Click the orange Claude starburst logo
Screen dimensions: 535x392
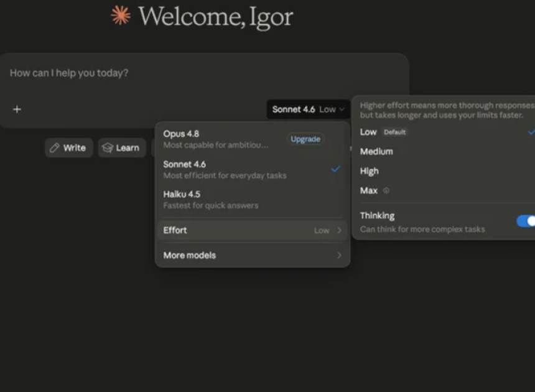click(121, 16)
